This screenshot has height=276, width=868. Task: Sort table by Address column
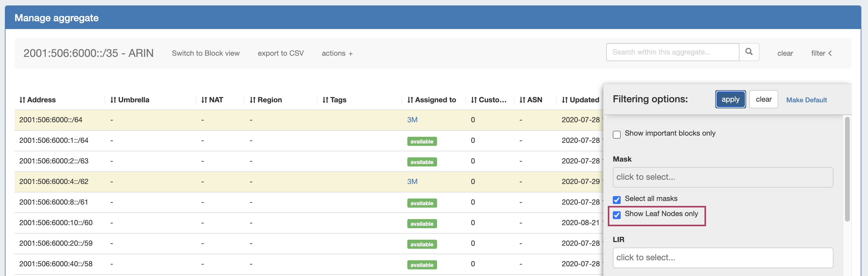(37, 100)
